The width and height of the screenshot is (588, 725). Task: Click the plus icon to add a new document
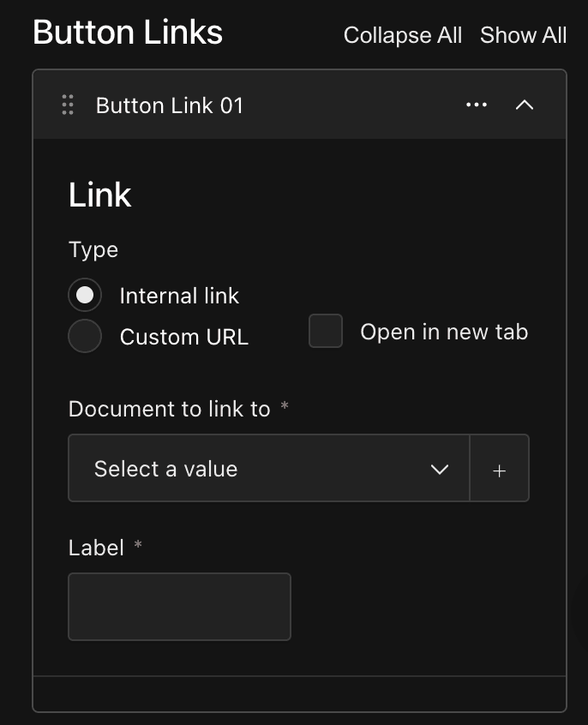point(499,469)
